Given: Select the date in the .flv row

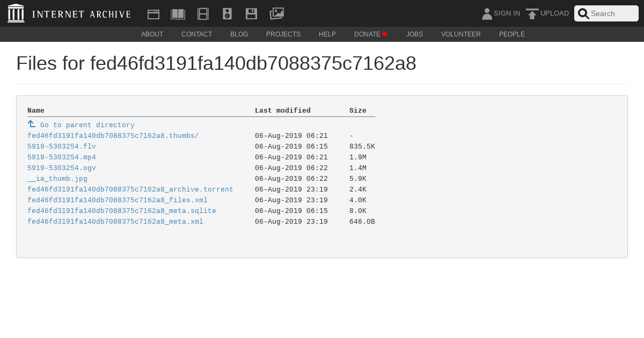Looking at the screenshot, I should (291, 146).
